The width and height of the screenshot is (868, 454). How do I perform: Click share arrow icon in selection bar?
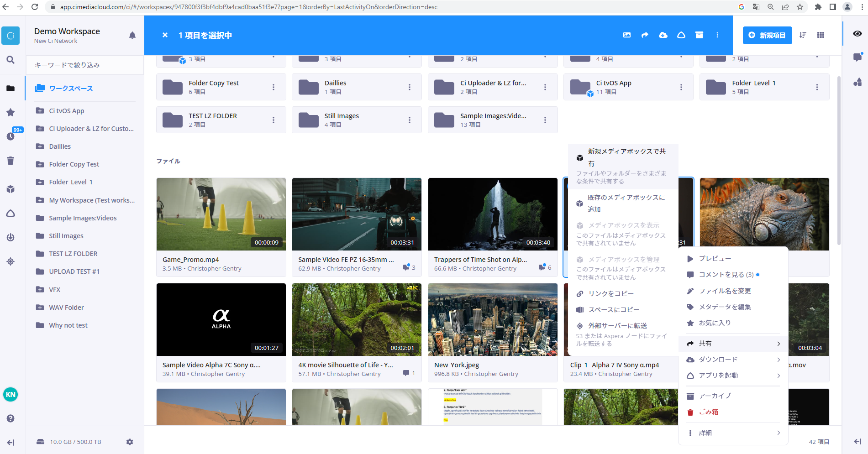[x=645, y=35]
